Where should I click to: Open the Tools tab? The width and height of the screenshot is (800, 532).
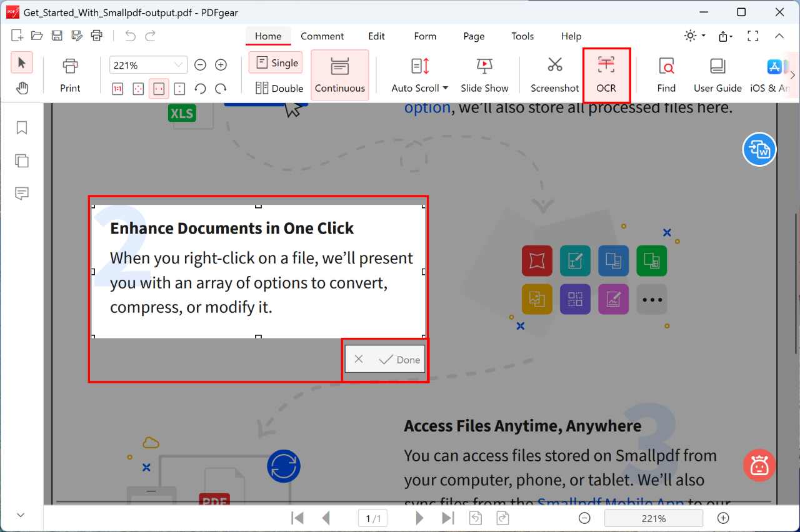click(522, 36)
